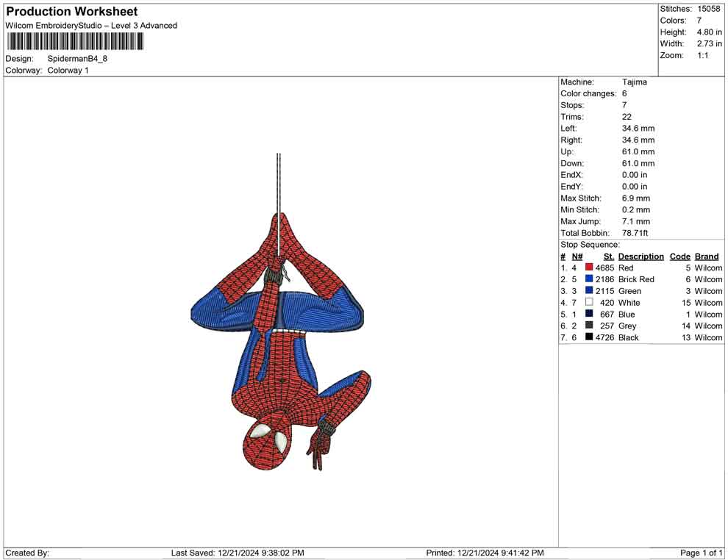Click the 'Created By:' footer label
The width and height of the screenshot is (728, 560).
pos(27,553)
